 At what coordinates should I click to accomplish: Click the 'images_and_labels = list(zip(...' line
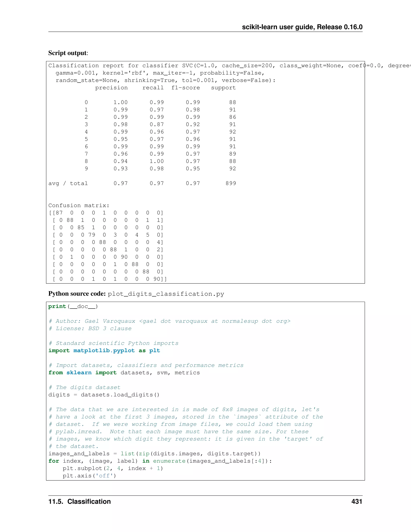pyautogui.click(x=155, y=454)
